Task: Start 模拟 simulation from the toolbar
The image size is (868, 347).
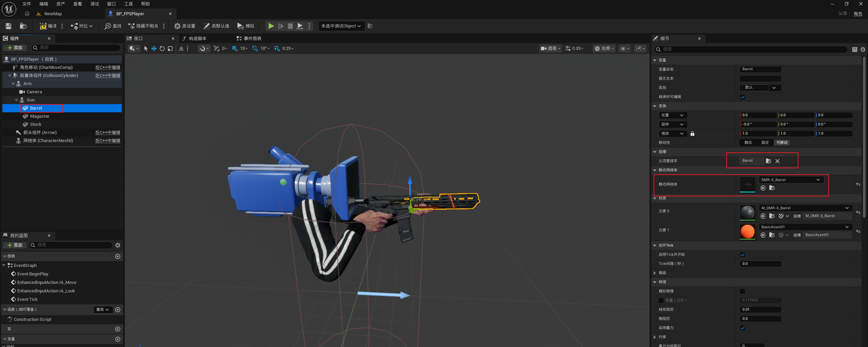Action: tap(246, 26)
